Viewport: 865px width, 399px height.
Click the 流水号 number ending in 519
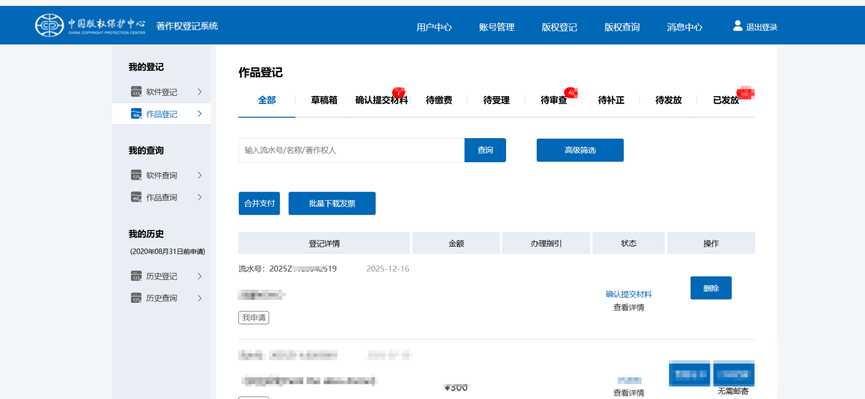[303, 269]
